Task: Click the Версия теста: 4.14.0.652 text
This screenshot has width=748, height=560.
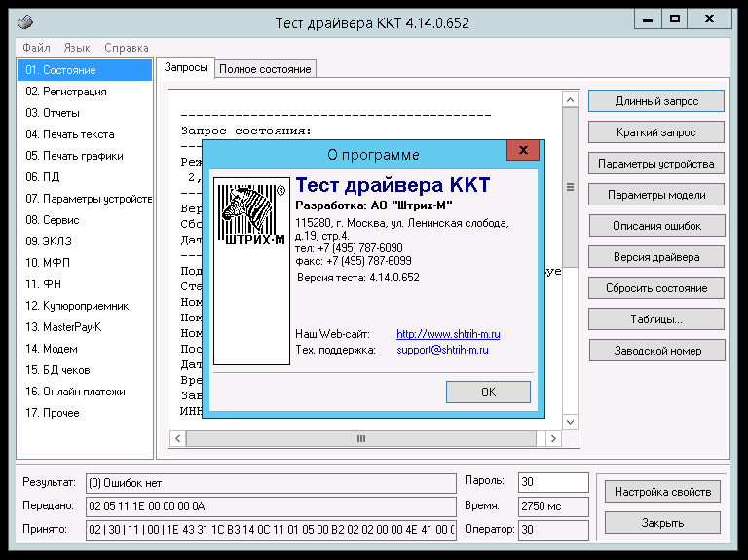Action: (357, 278)
